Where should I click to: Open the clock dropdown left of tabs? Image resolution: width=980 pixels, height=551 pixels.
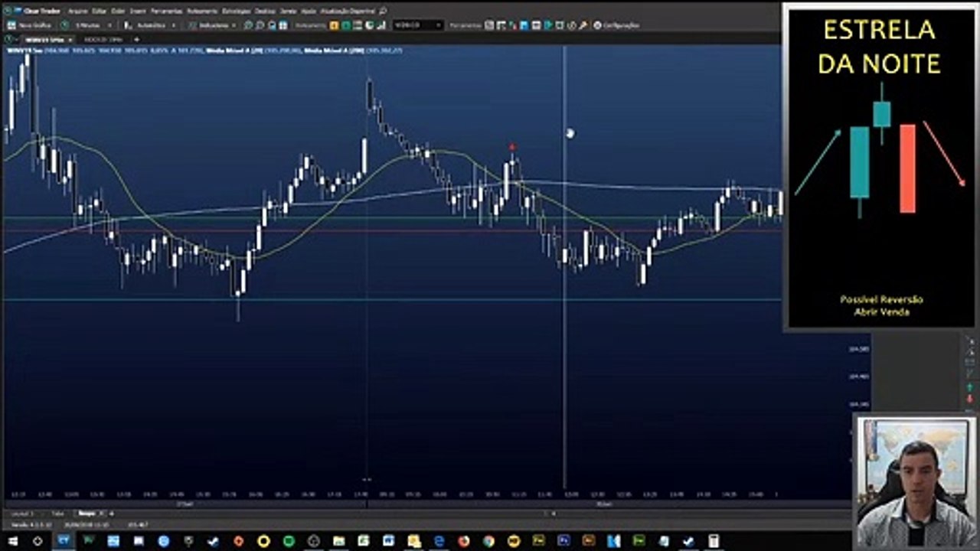click(x=11, y=39)
